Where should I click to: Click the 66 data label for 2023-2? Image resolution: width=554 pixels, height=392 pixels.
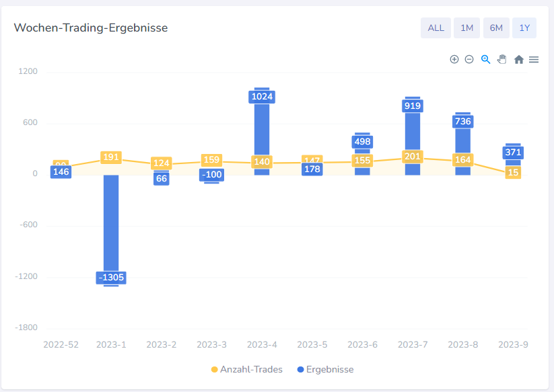[x=162, y=179]
